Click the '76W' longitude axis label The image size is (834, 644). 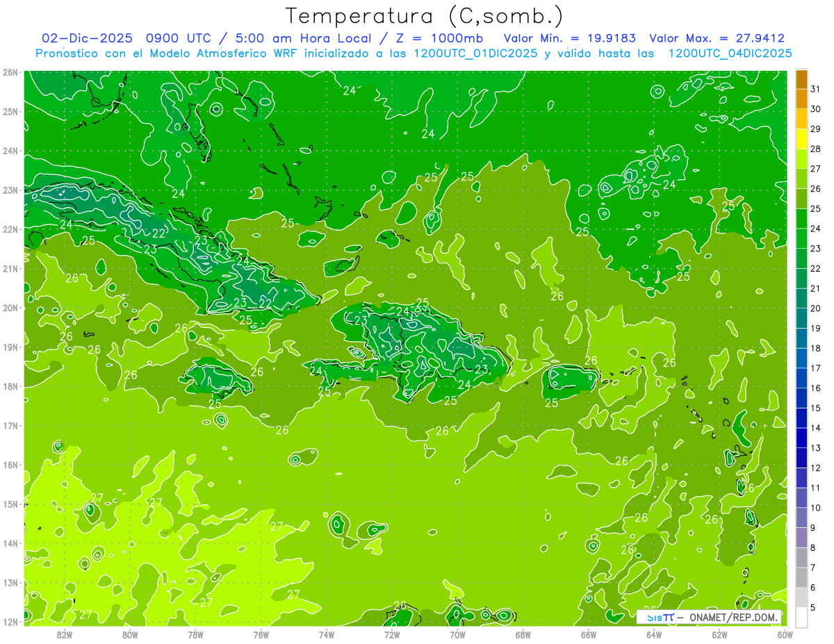click(x=261, y=634)
